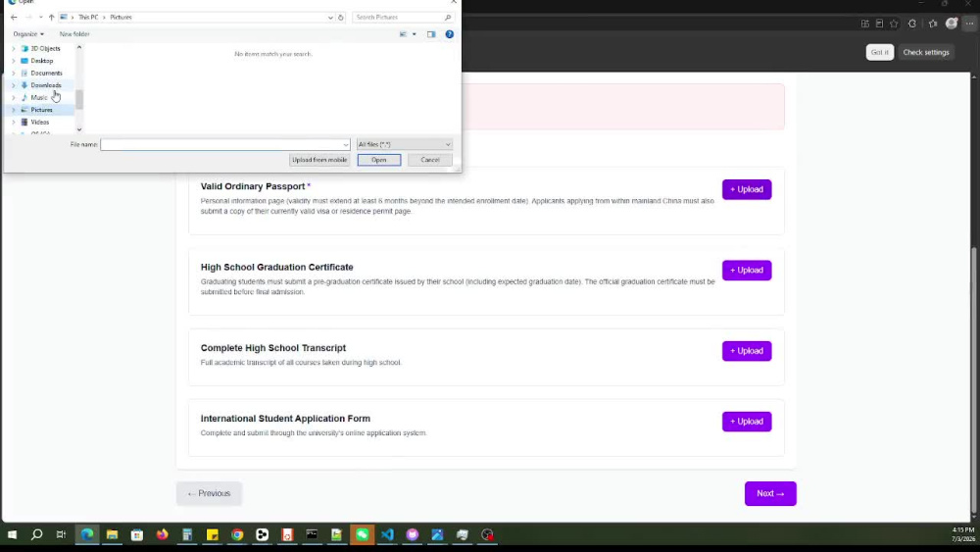
Task: Expand the Downloads tree node
Action: [x=14, y=85]
